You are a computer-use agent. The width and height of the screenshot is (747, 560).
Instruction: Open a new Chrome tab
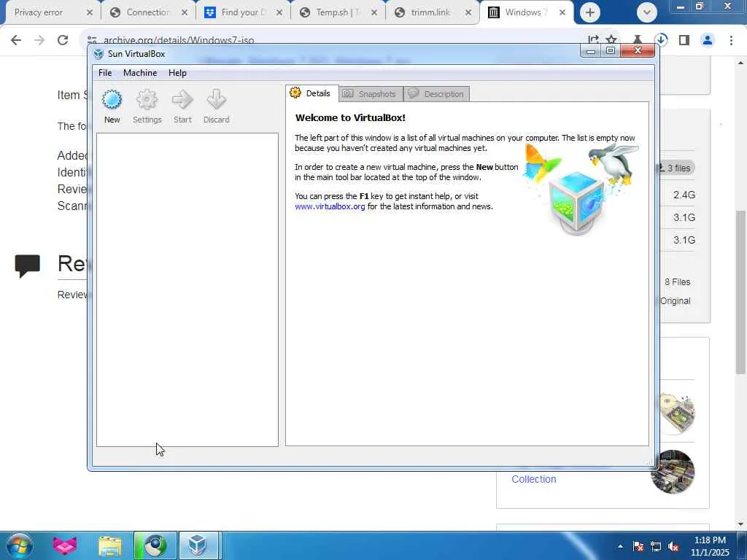(x=589, y=12)
